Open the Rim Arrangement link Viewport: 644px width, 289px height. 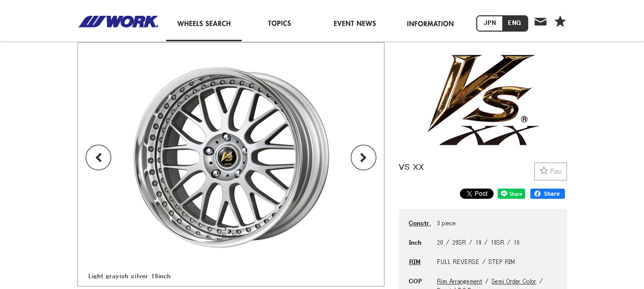[459, 281]
